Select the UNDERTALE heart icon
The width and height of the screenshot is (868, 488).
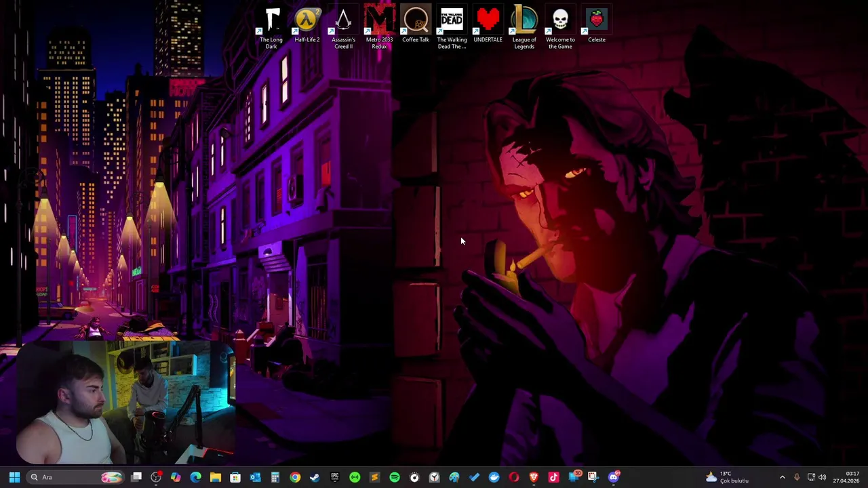pos(488,25)
